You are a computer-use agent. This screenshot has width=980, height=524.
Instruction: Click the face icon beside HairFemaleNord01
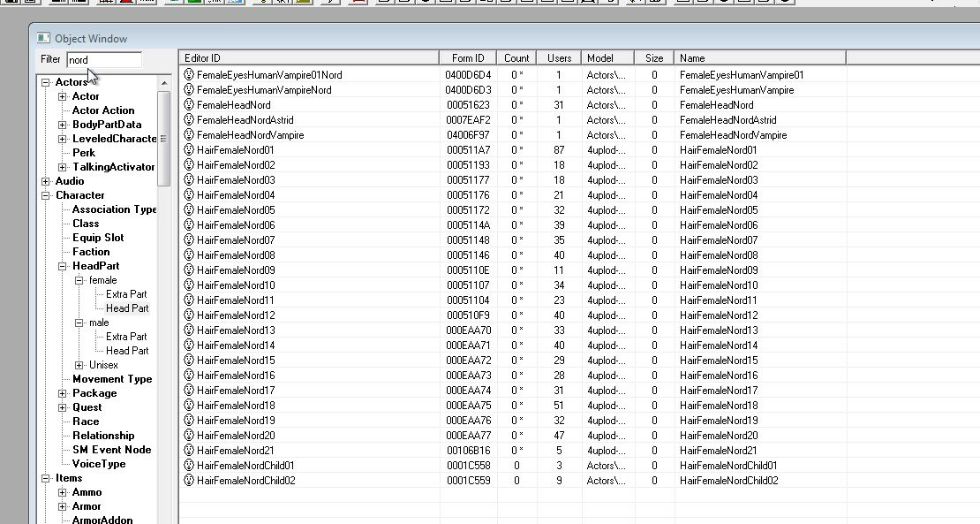(189, 149)
